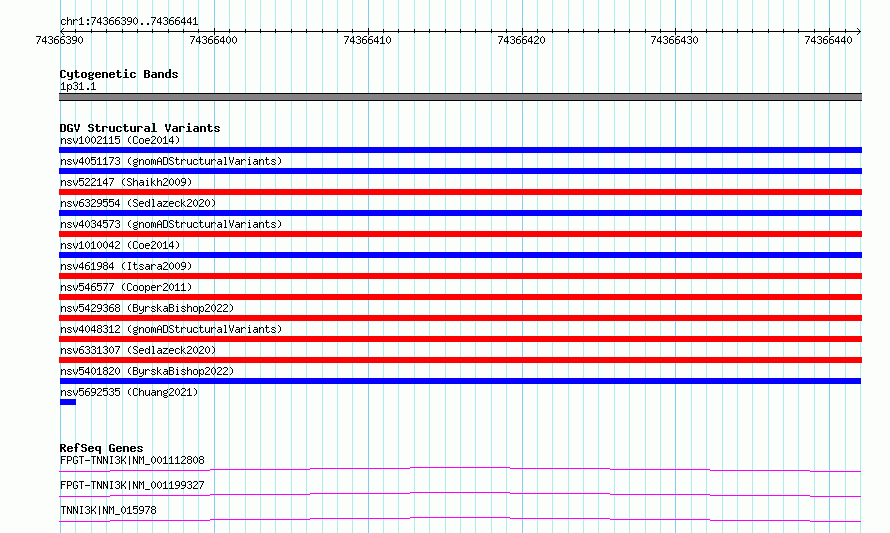Click ruler tick label 74366400

pos(213,40)
